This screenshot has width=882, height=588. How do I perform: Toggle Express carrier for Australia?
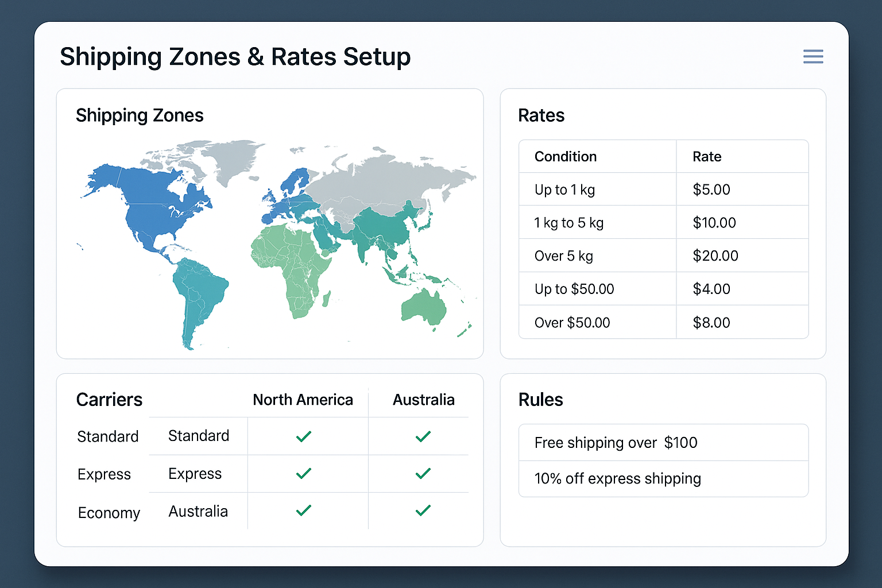click(423, 473)
